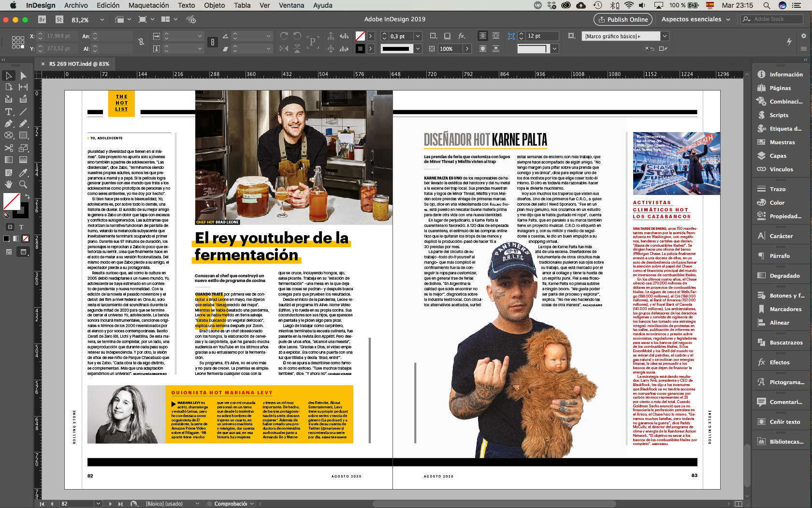812x508 pixels.
Task: Pick the Eyedropper tool
Action: point(23,173)
